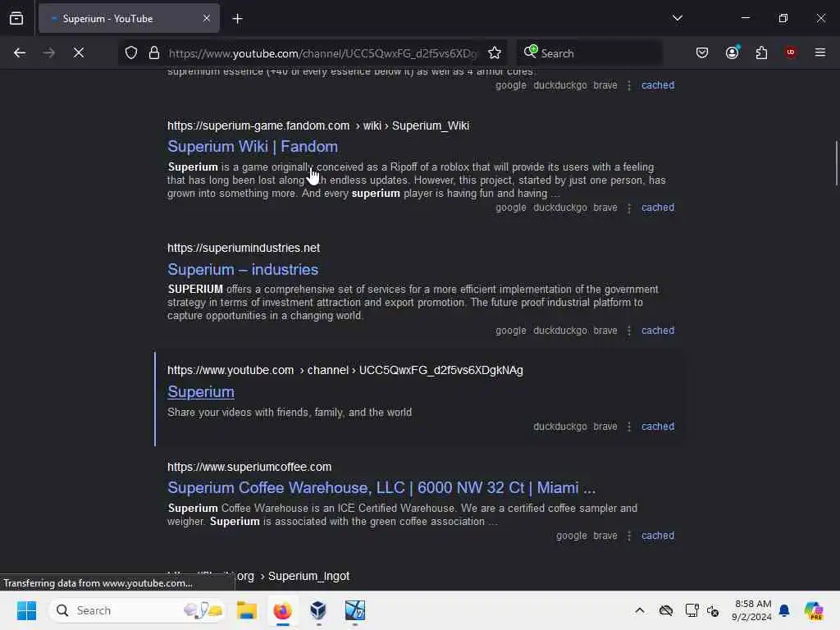Stop loading the page
This screenshot has width=840, height=630.
78,53
